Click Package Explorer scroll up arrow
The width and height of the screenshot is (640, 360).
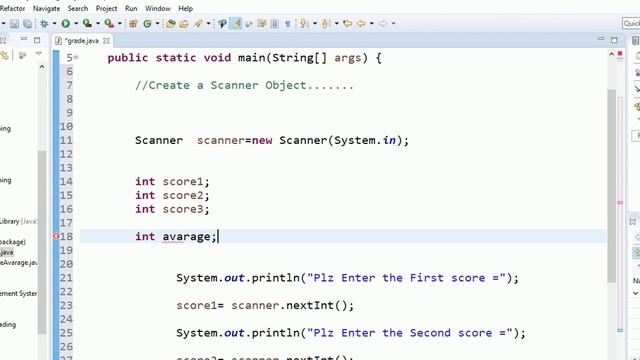tap(42, 66)
